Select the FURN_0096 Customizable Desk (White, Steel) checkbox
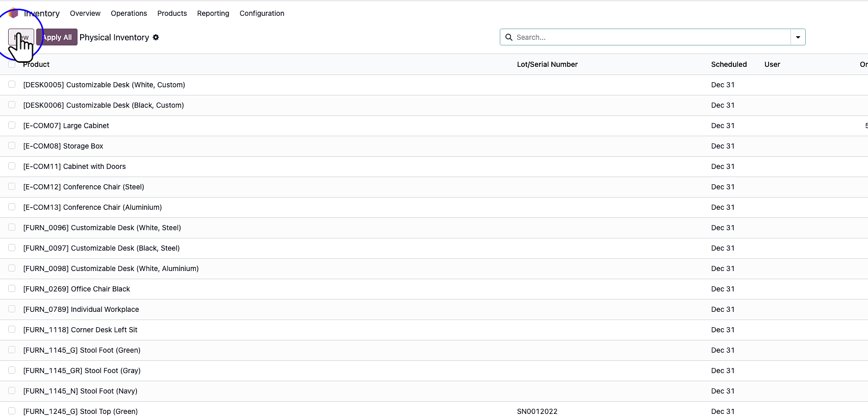The width and height of the screenshot is (868, 418). [x=12, y=228]
